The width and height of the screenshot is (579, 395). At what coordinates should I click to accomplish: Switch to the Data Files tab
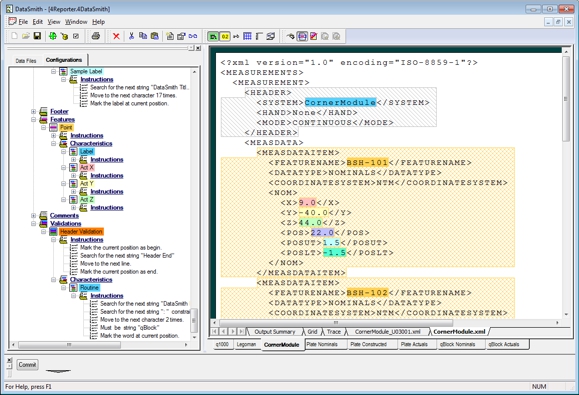pyautogui.click(x=26, y=61)
